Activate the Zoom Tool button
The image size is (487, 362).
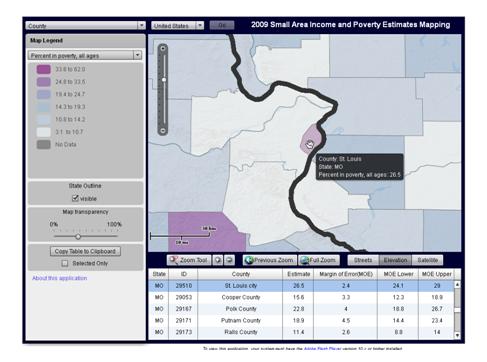pyautogui.click(x=189, y=260)
